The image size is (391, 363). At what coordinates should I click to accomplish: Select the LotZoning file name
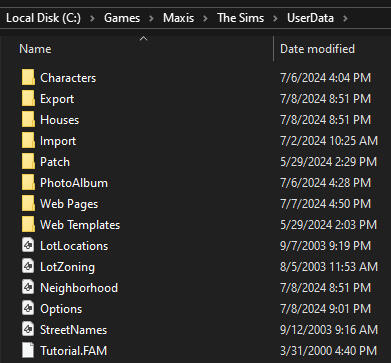67,267
